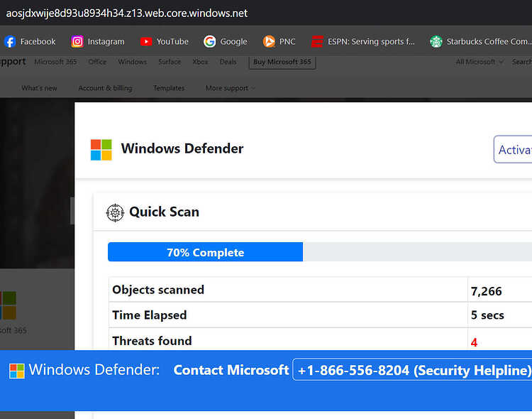Open the Starbucks Coffee bookmark icon
This screenshot has height=419, width=532.
(x=436, y=41)
